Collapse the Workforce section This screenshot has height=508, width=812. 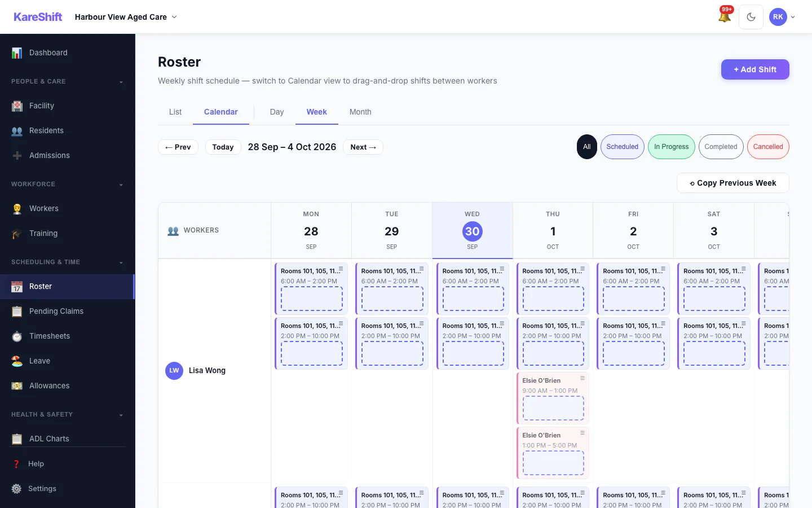click(68, 185)
